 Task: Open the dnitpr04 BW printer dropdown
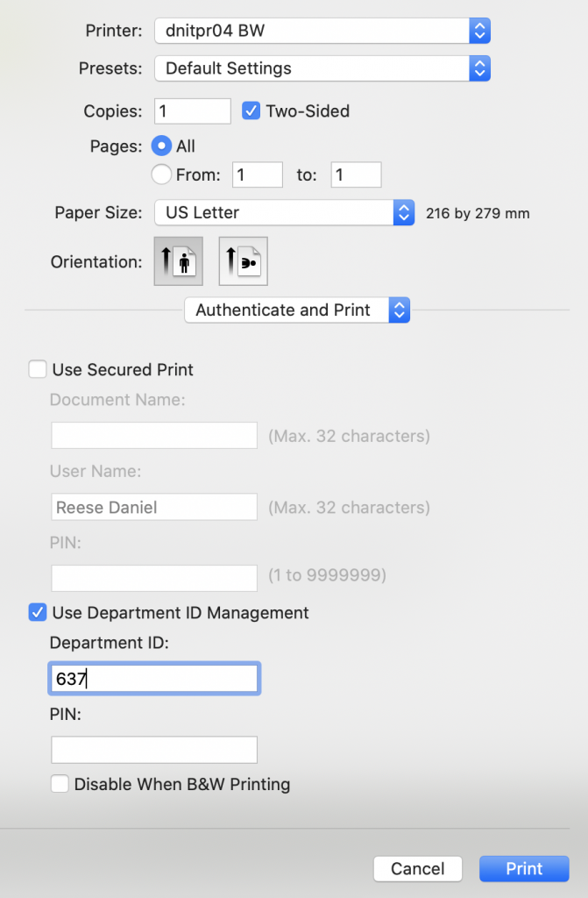coord(322,31)
